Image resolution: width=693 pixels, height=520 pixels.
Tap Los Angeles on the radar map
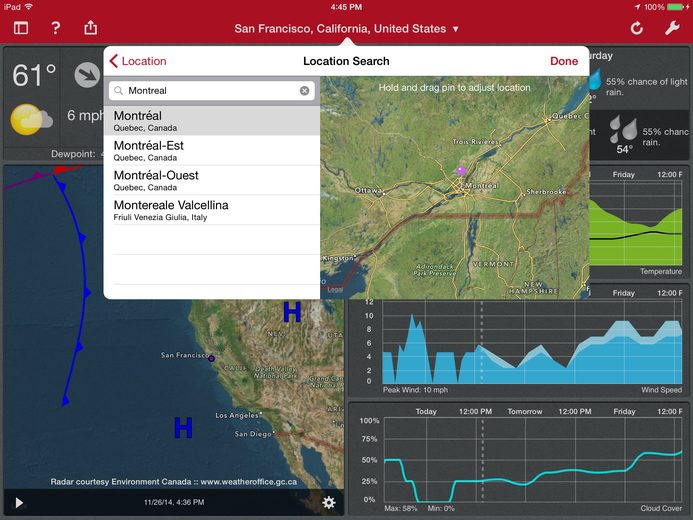(x=236, y=415)
